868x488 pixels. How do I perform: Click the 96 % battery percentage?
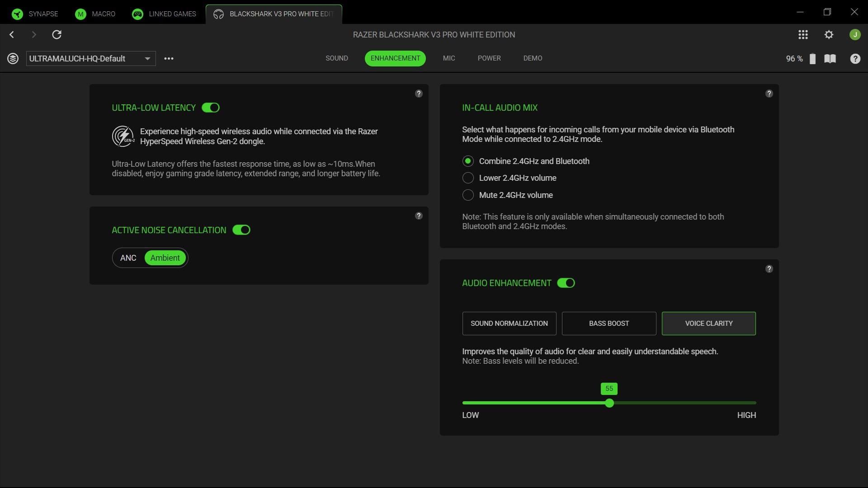(794, 59)
